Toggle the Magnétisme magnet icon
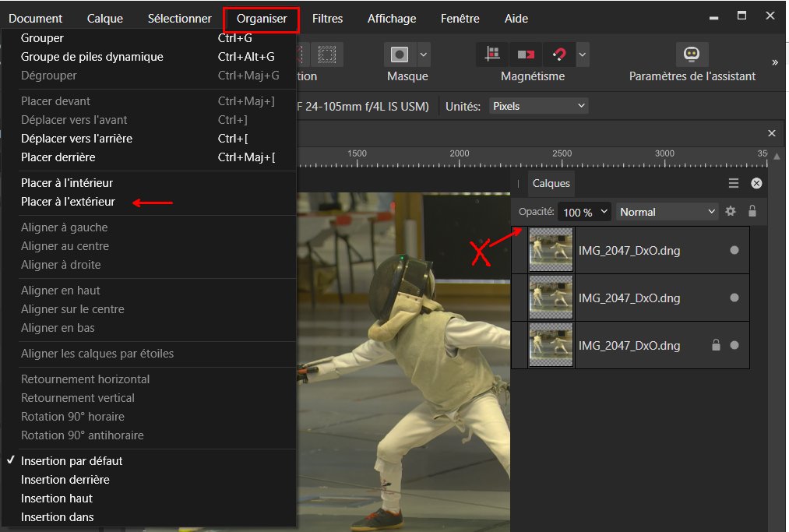This screenshot has height=532, width=789. click(x=558, y=54)
